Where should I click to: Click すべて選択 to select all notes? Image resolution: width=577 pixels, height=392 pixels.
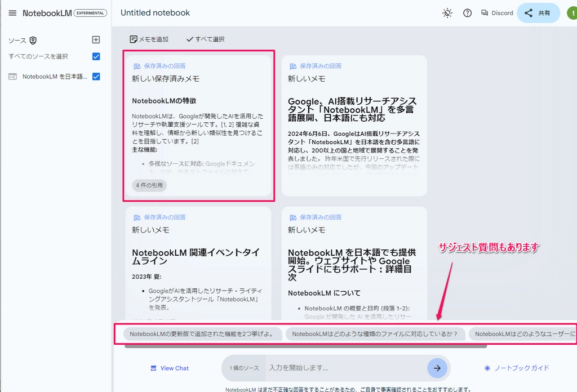(x=206, y=39)
